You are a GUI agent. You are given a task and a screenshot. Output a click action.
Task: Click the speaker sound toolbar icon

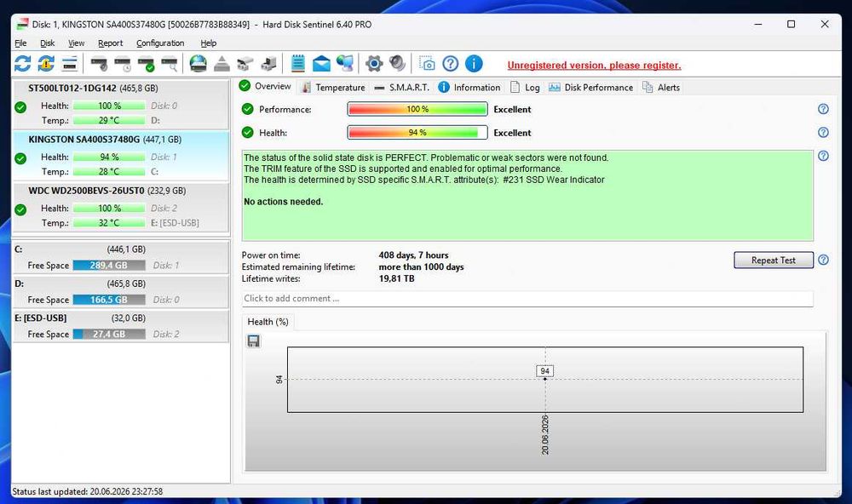click(397, 64)
